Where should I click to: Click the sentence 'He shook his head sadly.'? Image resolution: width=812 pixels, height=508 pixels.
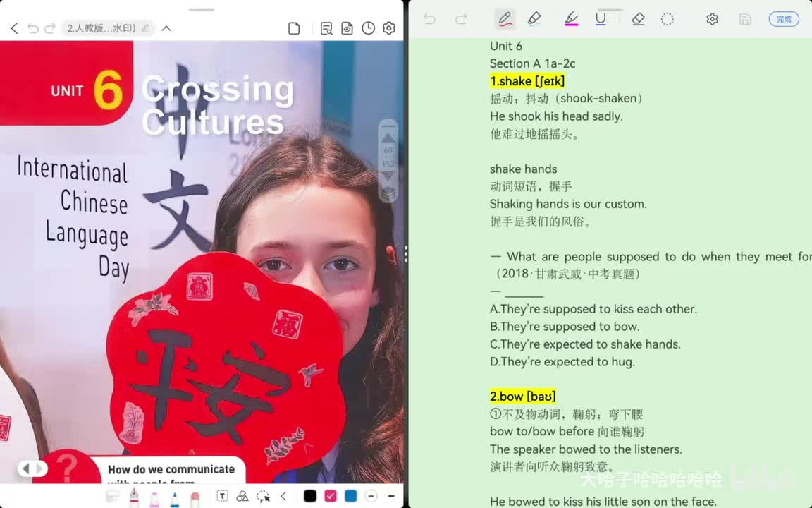(x=556, y=116)
